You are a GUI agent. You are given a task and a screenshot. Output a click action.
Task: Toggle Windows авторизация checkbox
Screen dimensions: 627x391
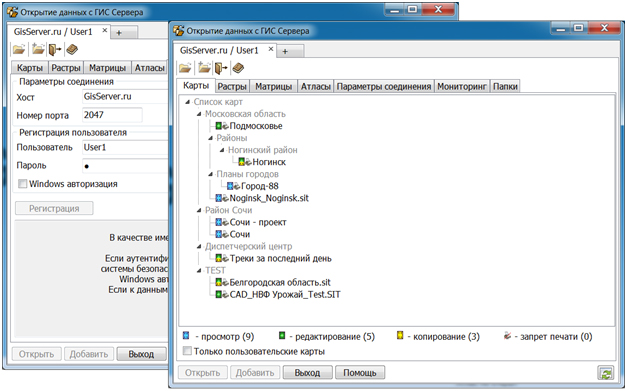(x=23, y=184)
